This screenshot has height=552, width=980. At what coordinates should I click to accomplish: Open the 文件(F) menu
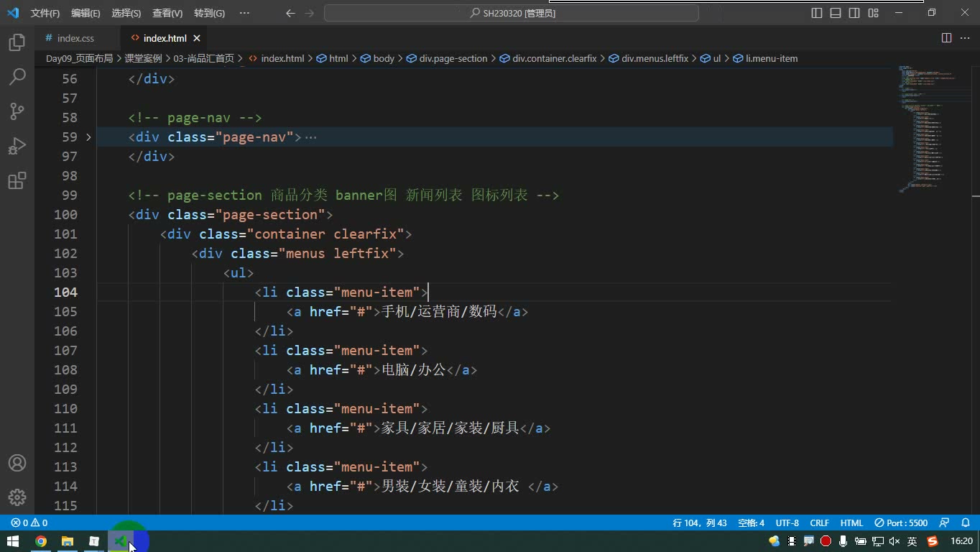45,13
